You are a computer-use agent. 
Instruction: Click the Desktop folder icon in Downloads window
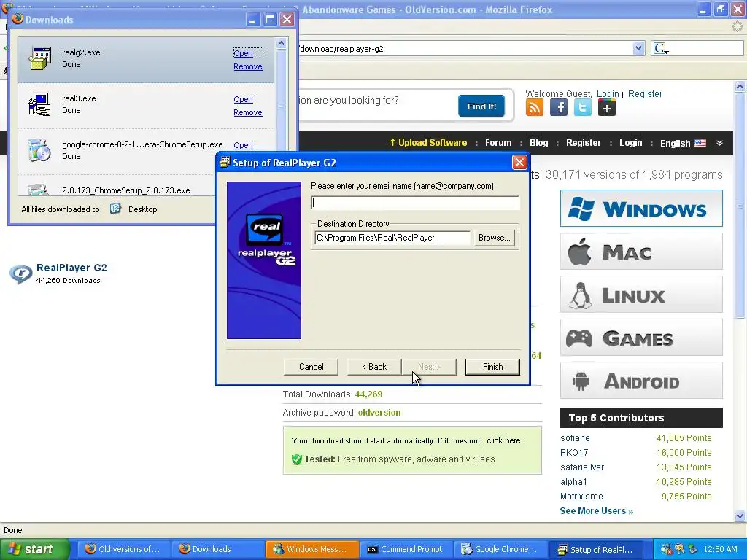coord(115,209)
